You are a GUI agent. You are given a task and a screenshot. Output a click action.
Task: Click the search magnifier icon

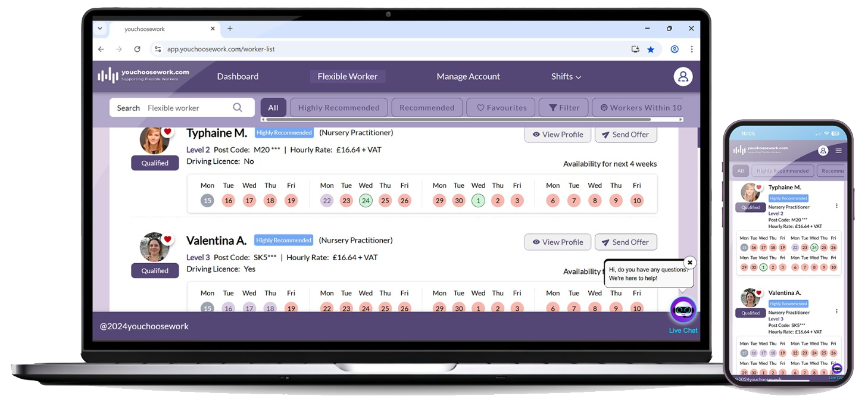(238, 108)
